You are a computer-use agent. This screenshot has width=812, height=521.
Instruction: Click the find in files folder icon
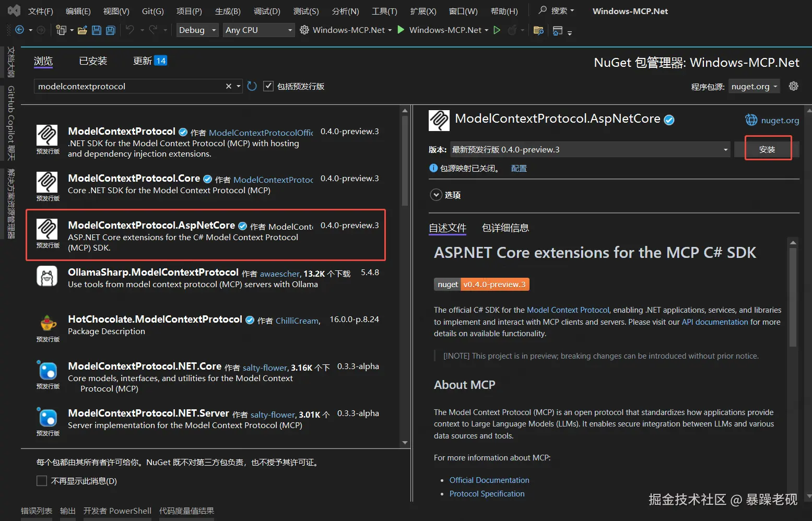click(x=539, y=30)
